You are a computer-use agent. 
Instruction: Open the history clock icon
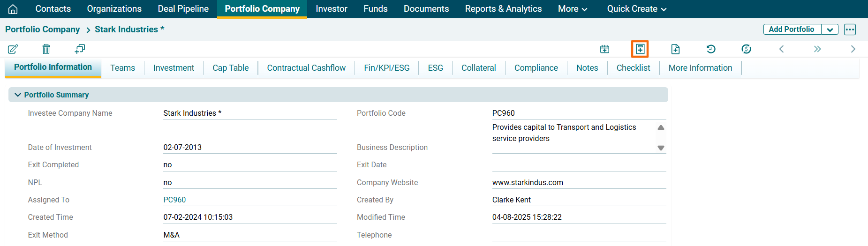[x=711, y=49]
